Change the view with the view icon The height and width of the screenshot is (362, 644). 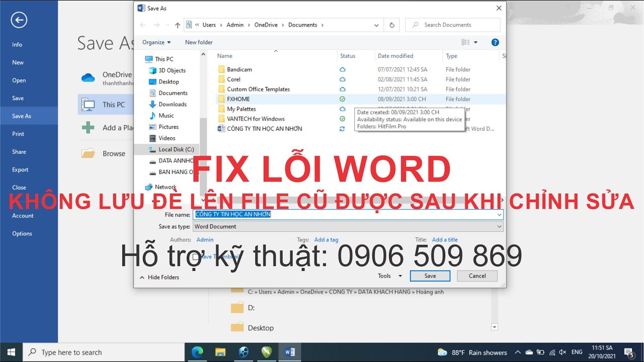point(465,42)
